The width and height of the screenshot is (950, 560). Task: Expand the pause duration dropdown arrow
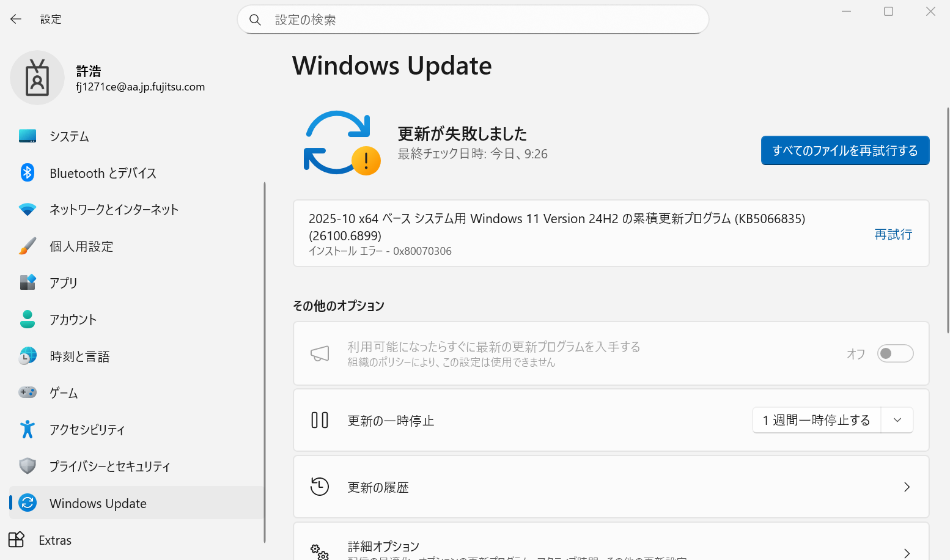897,420
